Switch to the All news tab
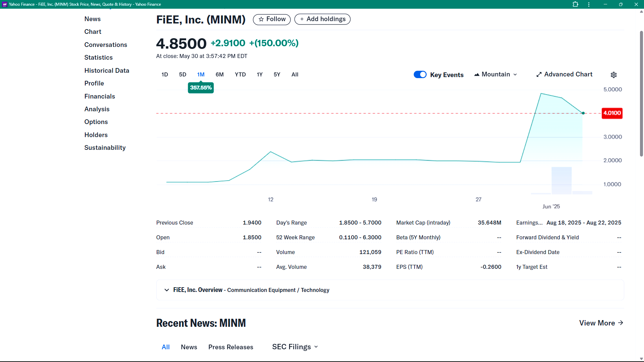644x362 pixels. pyautogui.click(x=166, y=347)
